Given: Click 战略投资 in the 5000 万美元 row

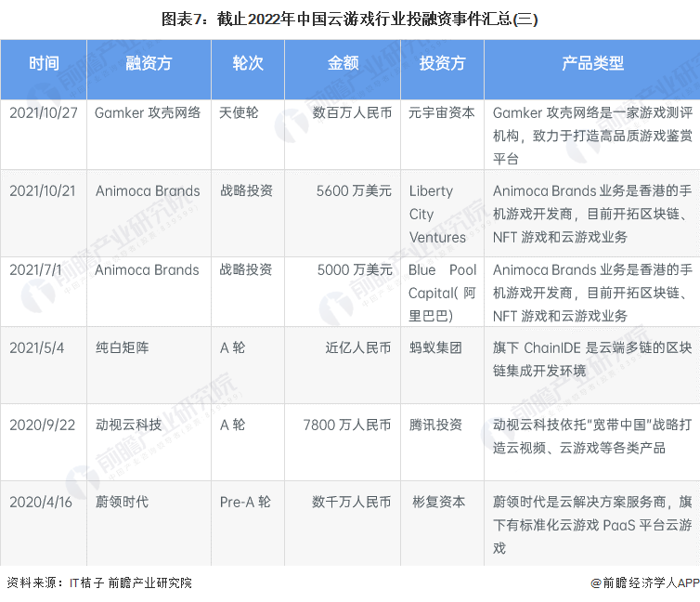Looking at the screenshot, I should coord(245,270).
